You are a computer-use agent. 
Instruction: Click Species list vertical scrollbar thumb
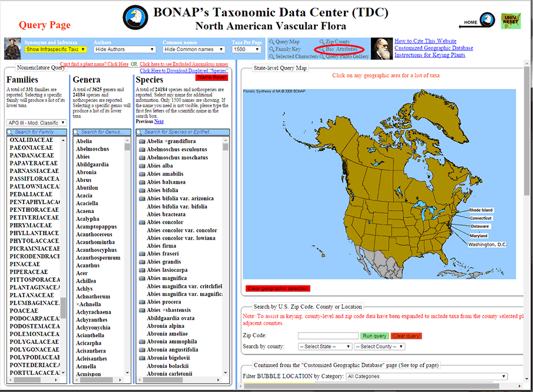[x=226, y=147]
